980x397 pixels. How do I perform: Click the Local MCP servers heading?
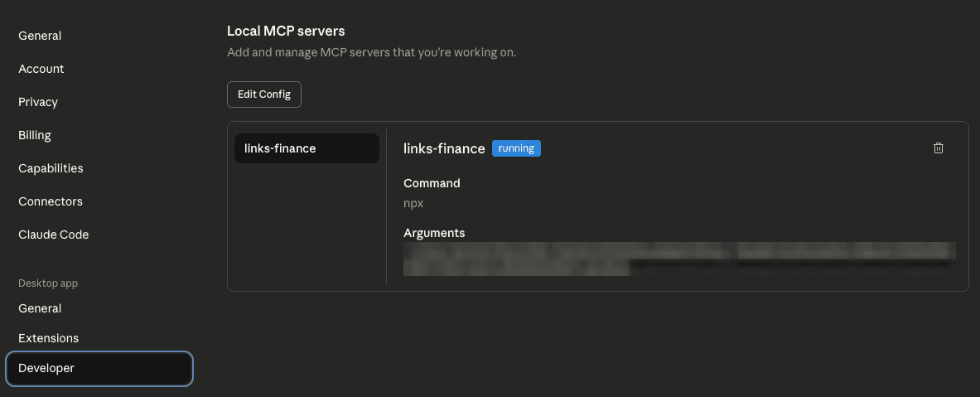(x=286, y=31)
